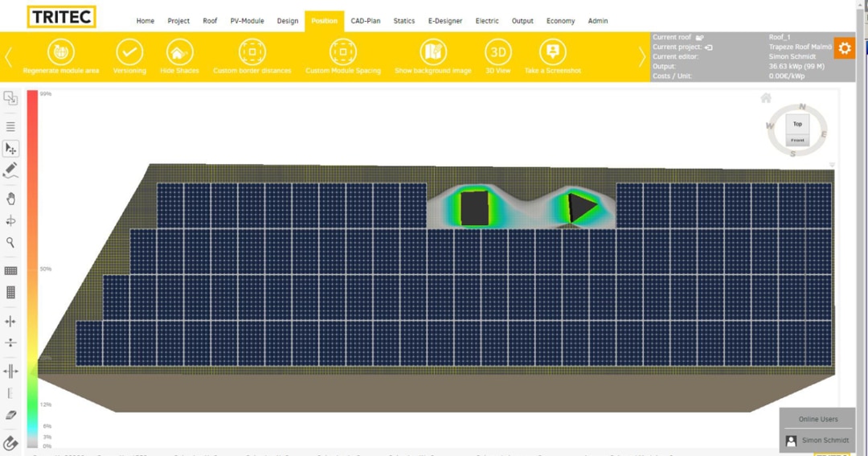Click the Top face of view cube
The height and width of the screenshot is (456, 868).
797,124
